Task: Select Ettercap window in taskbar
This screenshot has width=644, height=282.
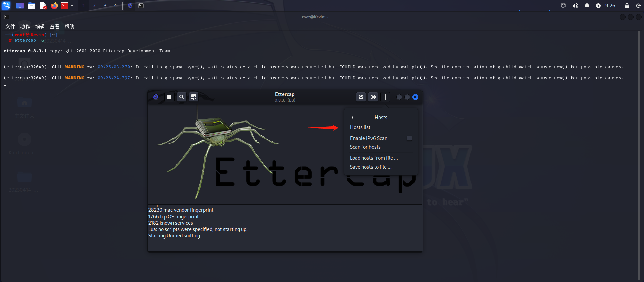Action: point(130,6)
